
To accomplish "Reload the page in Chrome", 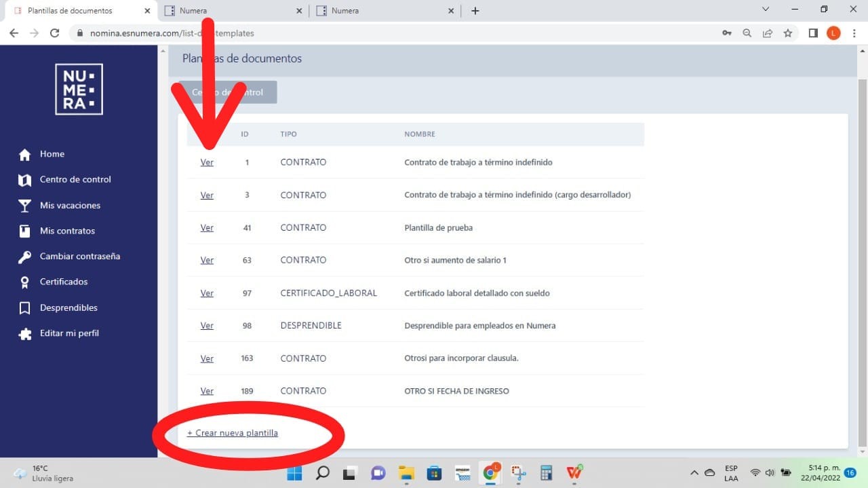I will 55,33.
